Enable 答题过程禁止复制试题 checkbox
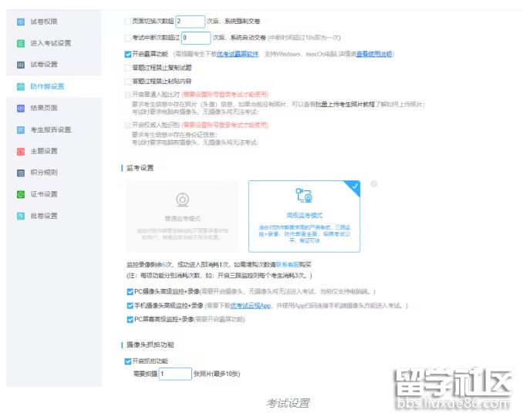 (x=128, y=68)
